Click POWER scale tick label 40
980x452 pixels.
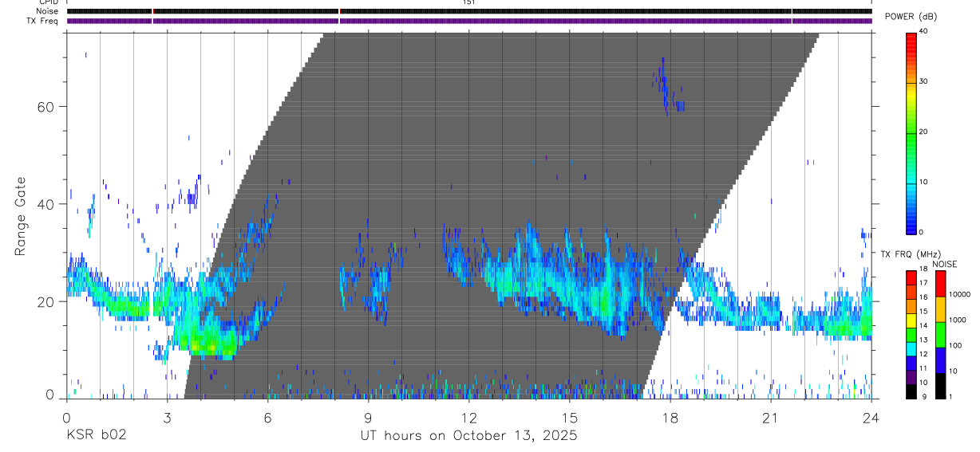(924, 30)
